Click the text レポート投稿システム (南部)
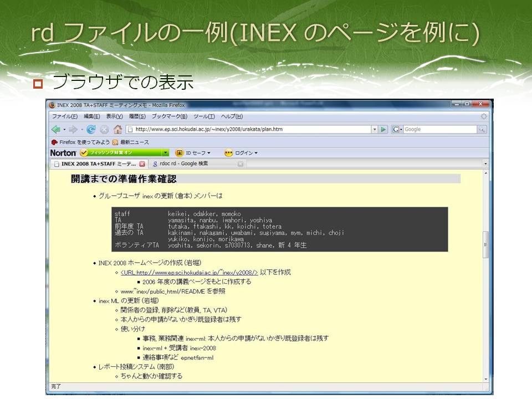This screenshot has height=399, width=532. point(136,367)
